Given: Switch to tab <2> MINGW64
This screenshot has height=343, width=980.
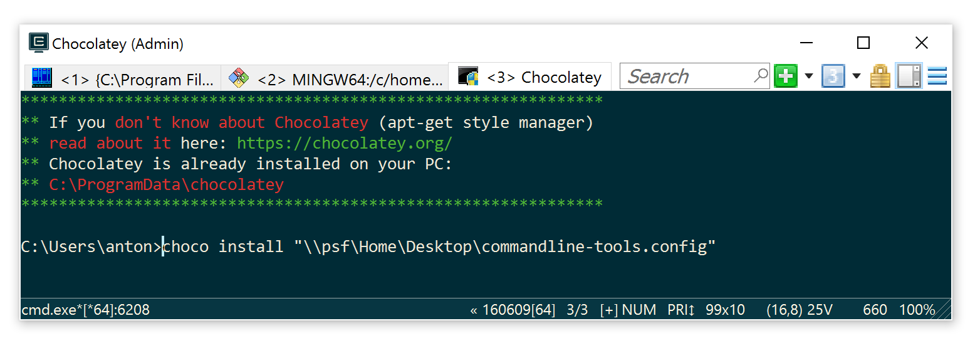Looking at the screenshot, I should pyautogui.click(x=335, y=77).
